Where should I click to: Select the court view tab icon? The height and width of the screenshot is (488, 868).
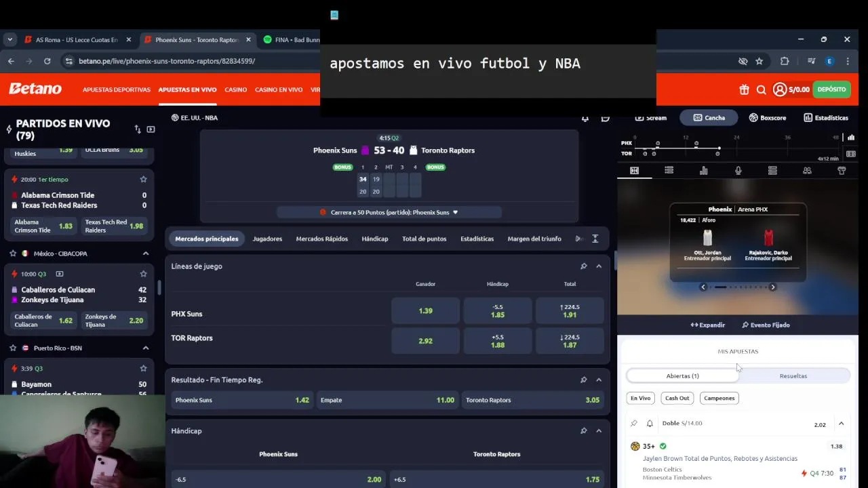635,171
